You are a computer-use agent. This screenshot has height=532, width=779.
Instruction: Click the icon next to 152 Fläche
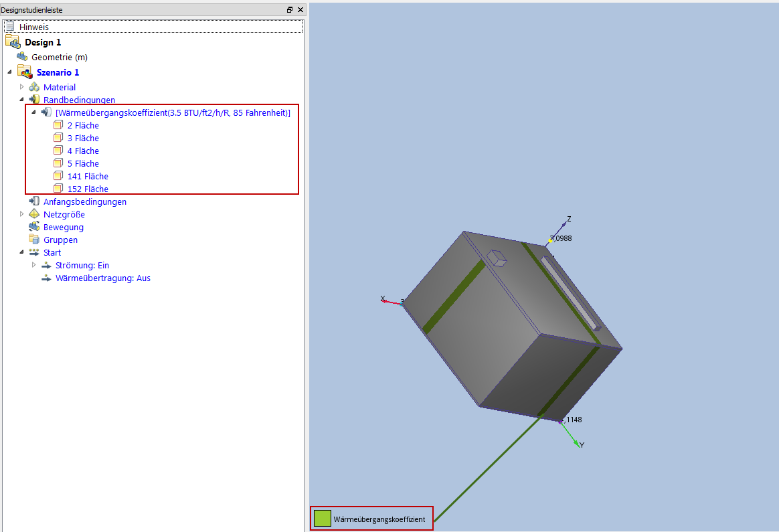[58, 189]
